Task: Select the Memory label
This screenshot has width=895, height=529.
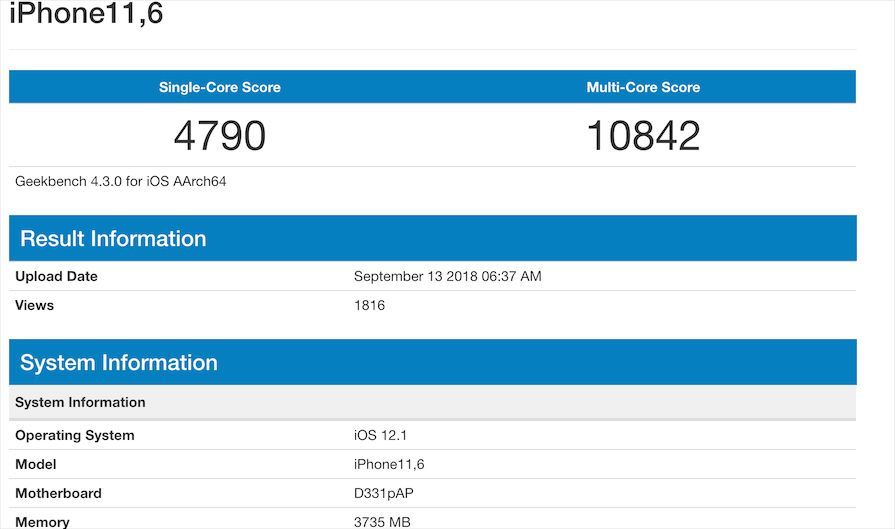Action: [x=42, y=522]
